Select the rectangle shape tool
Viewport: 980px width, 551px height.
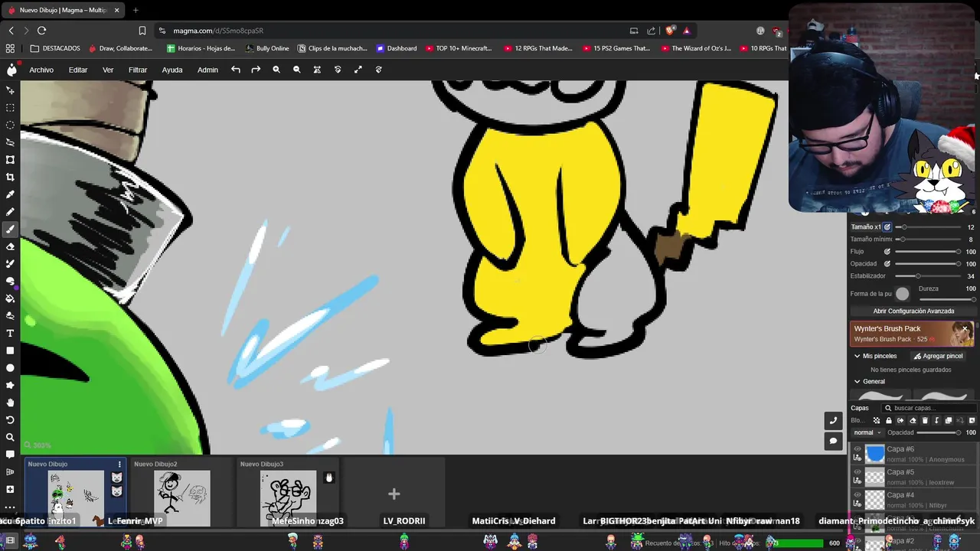pyautogui.click(x=10, y=350)
